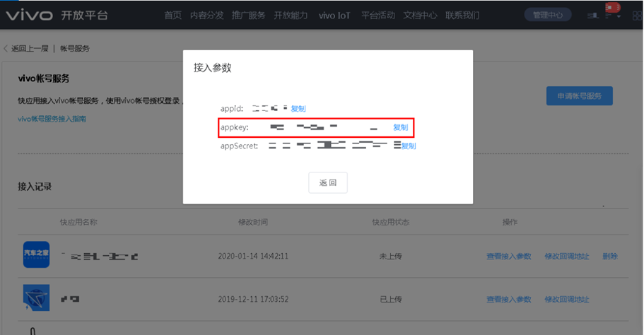Click 已上传 status text
644x335 pixels.
click(391, 299)
